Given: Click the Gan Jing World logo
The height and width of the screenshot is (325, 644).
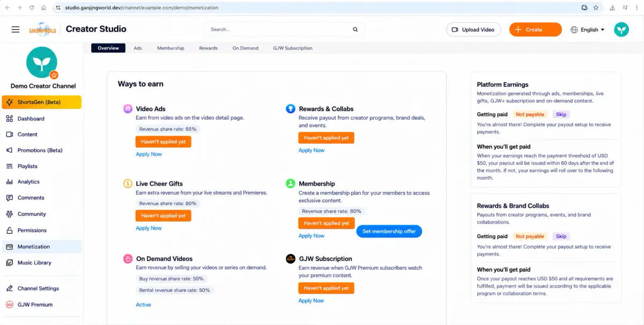Looking at the screenshot, I should [x=42, y=29].
